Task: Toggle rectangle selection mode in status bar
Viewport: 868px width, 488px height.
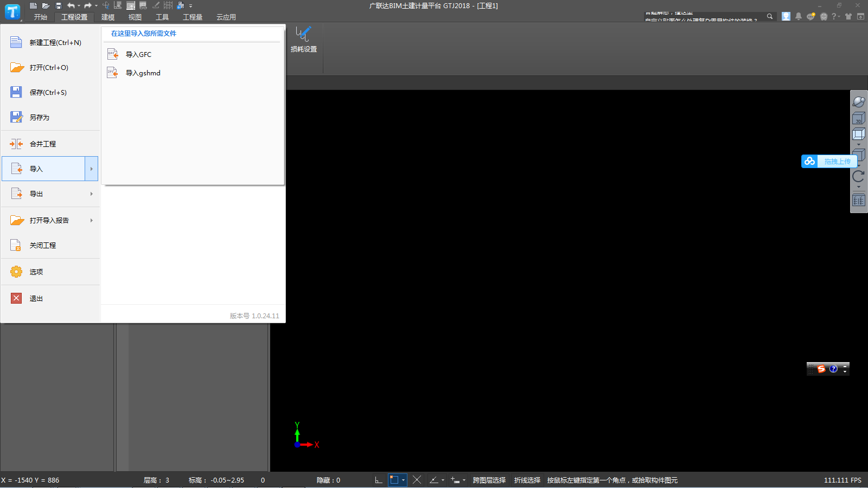Action: click(394, 480)
